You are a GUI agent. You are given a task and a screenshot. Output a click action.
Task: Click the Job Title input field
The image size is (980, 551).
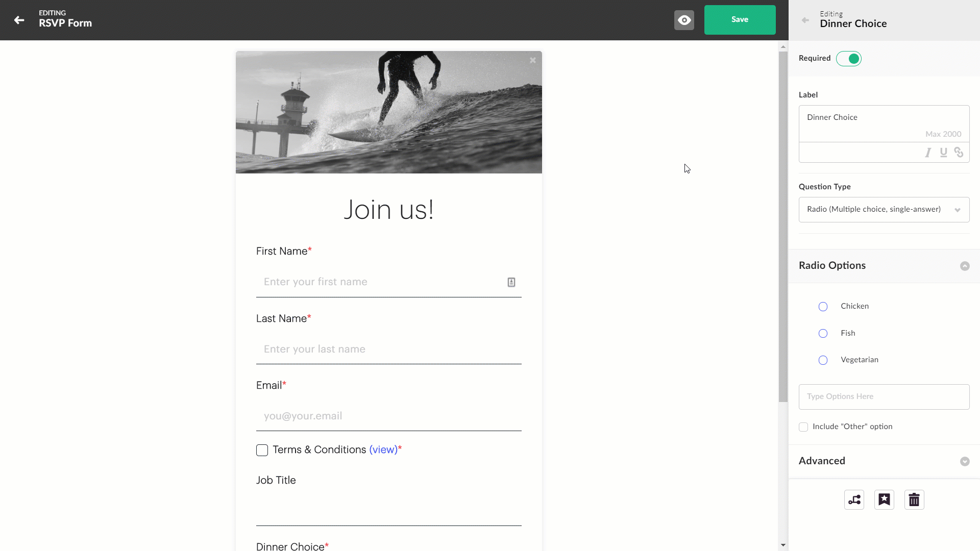tap(389, 511)
